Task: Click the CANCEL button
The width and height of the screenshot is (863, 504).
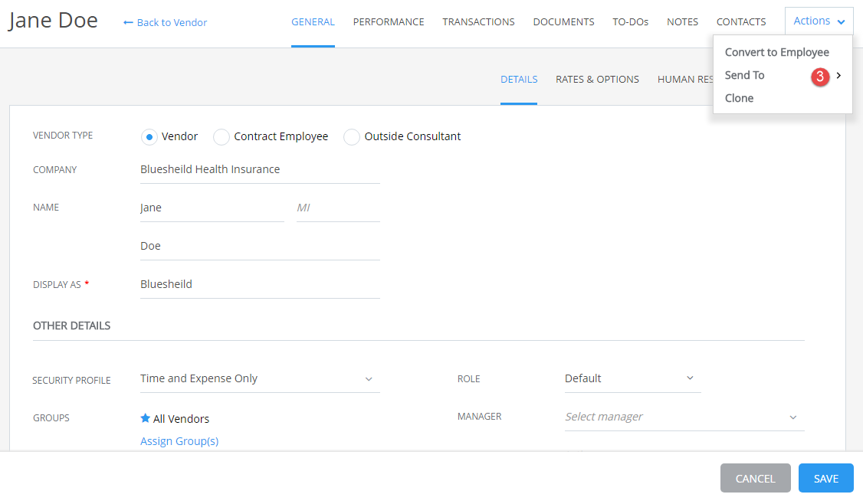Action: (x=755, y=478)
